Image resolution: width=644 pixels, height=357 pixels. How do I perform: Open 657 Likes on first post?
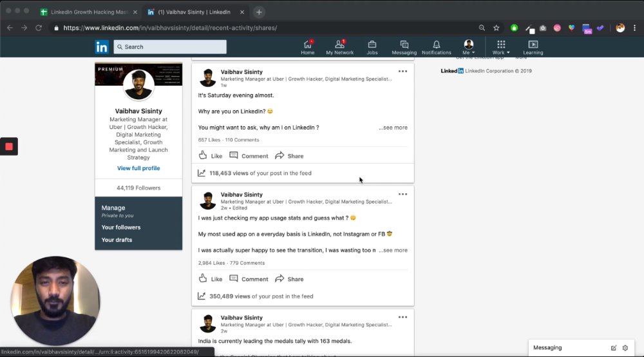(209, 140)
